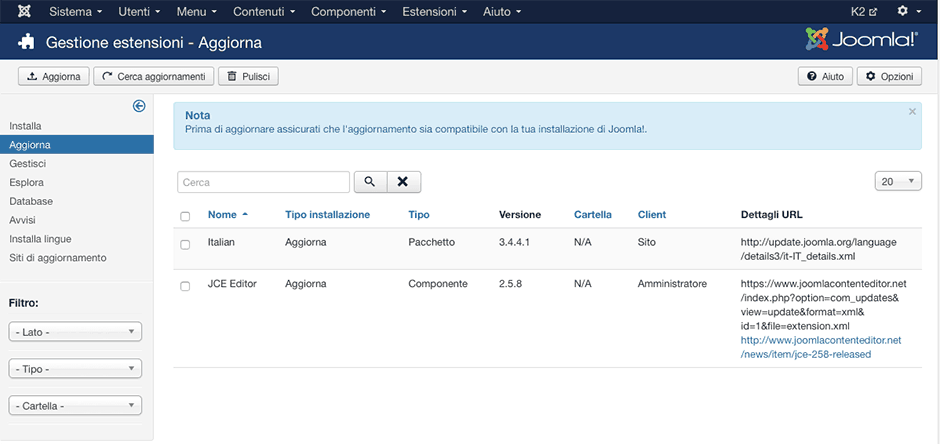Change the list limit 20 dropdown
Image resolution: width=940 pixels, height=444 pixels.
pyautogui.click(x=897, y=181)
